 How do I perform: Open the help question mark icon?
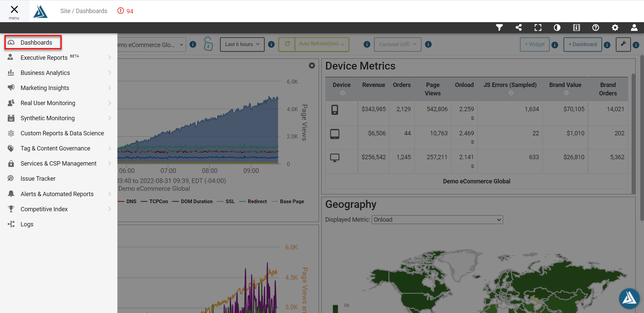(x=596, y=28)
